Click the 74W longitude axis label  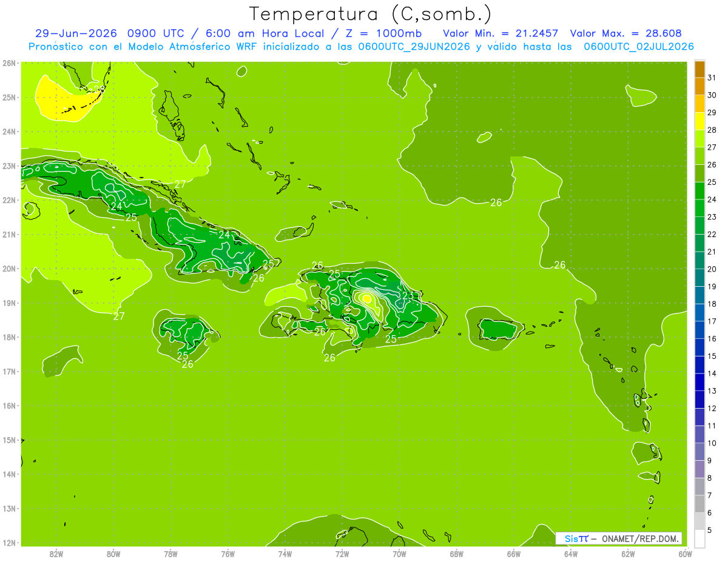point(285,554)
